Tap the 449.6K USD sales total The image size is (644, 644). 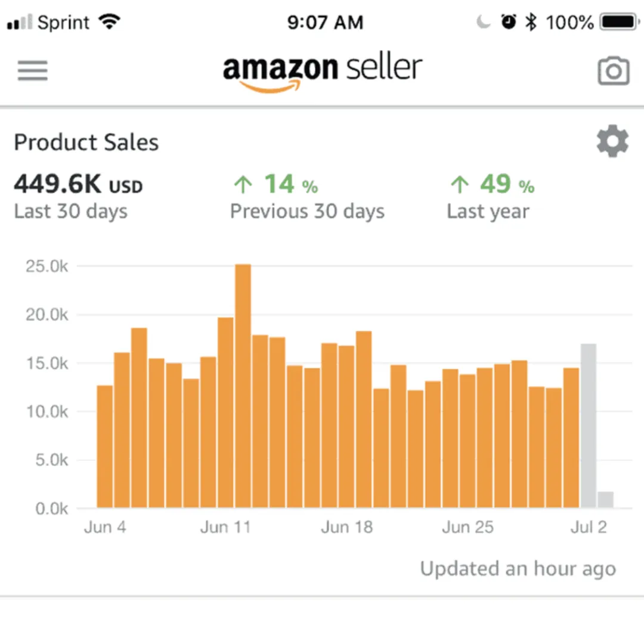tap(78, 185)
